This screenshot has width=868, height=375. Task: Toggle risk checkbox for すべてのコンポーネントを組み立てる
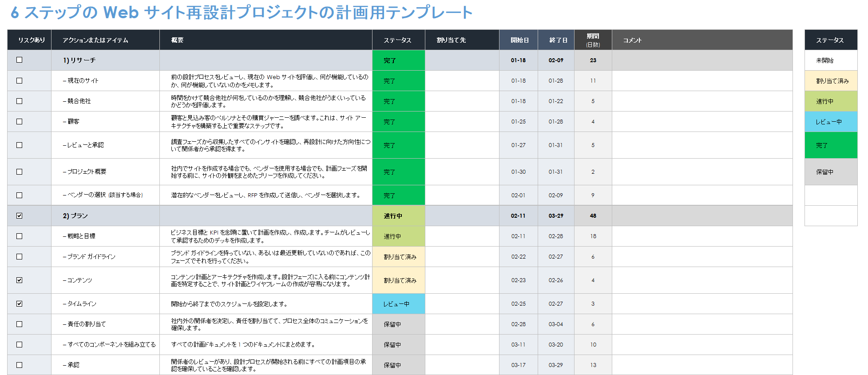click(19, 345)
